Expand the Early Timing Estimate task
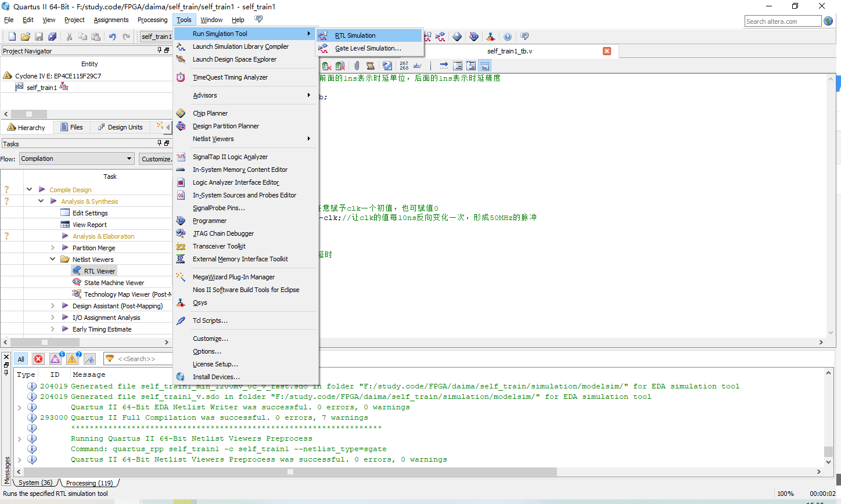This screenshot has width=841, height=504. tap(52, 329)
